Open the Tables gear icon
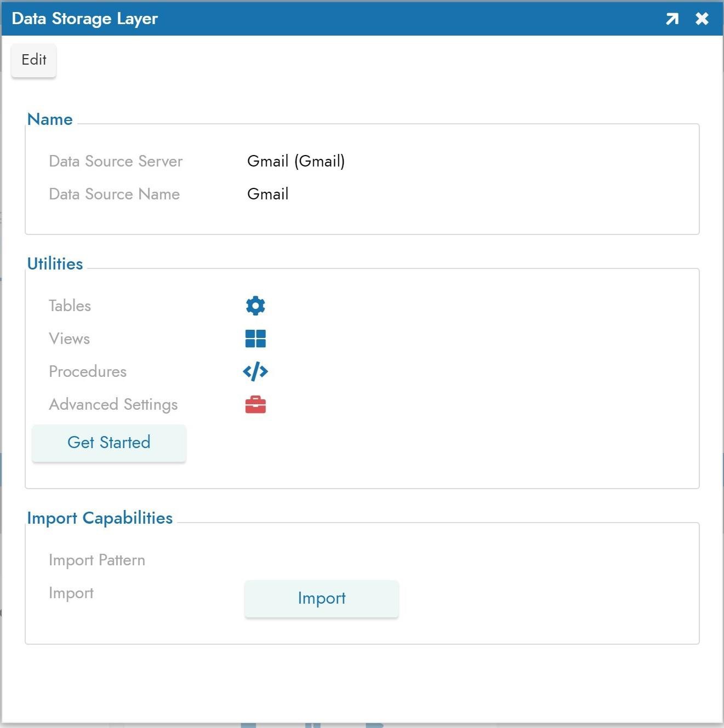Screen dimensions: 724x728 (x=255, y=306)
